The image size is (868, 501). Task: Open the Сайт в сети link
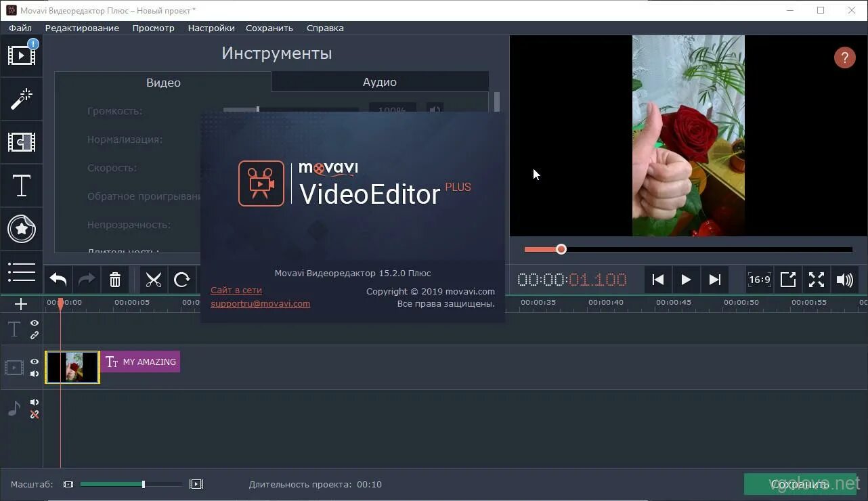coord(236,290)
